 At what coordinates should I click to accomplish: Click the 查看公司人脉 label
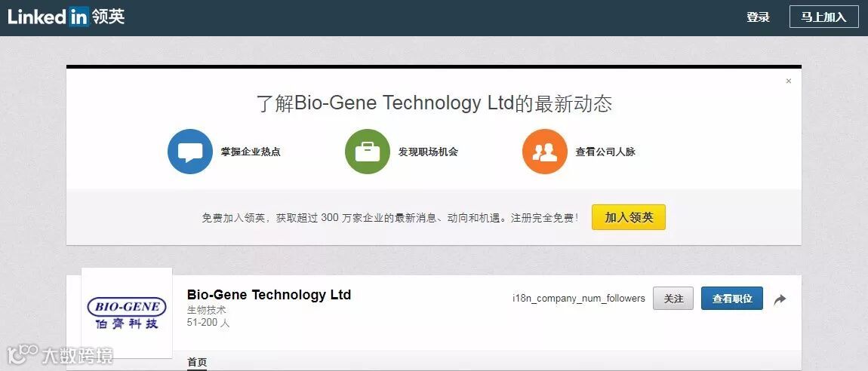click(x=605, y=152)
